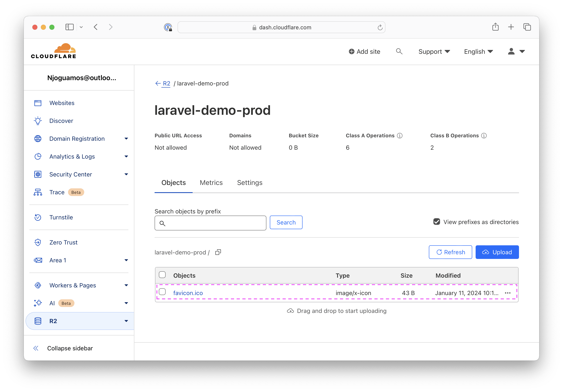
Task: Click the Class B Operations info icon
Action: click(484, 136)
